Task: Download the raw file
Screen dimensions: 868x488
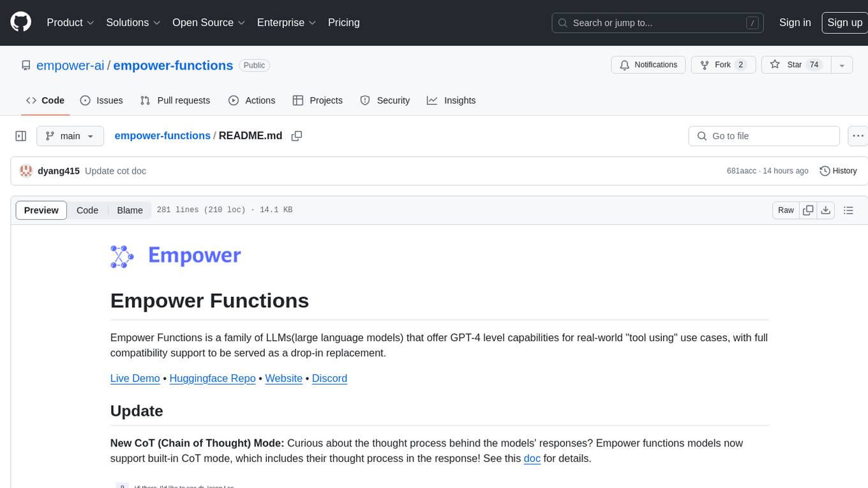Action: click(825, 210)
